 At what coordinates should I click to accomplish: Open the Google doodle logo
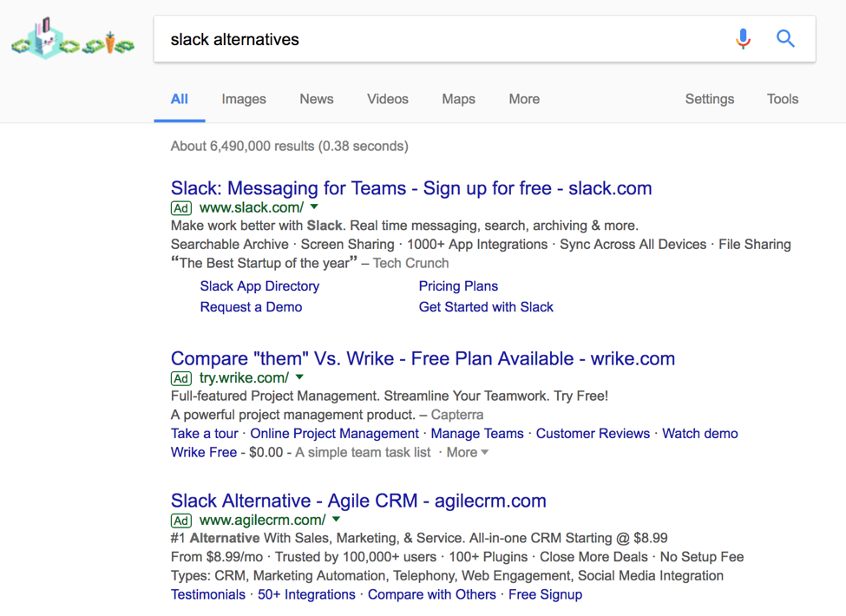[x=73, y=41]
